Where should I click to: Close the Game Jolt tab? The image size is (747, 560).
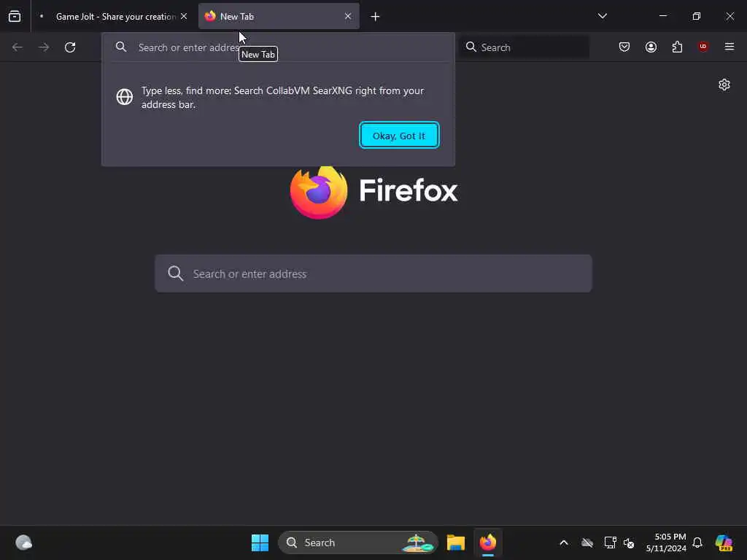coord(184,16)
